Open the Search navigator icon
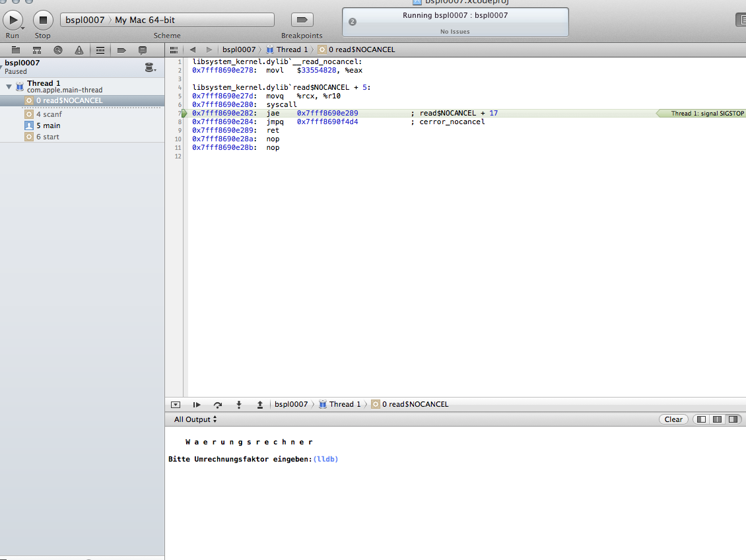Viewport: 746px width, 560px height. click(58, 50)
